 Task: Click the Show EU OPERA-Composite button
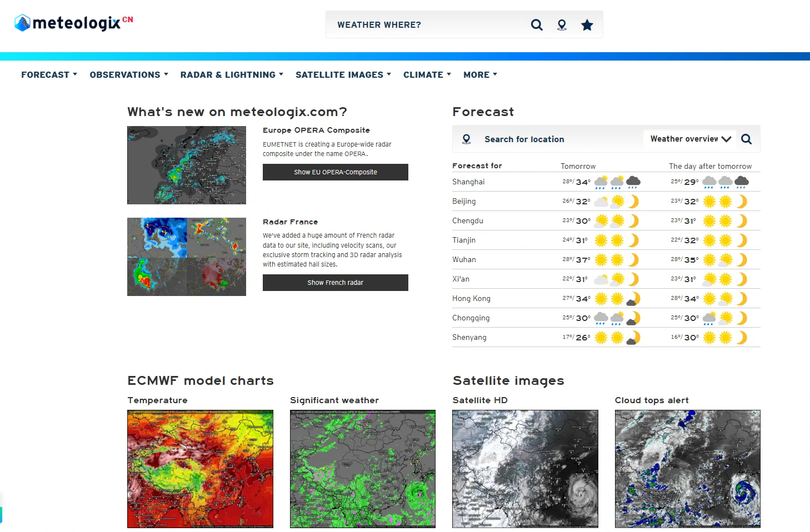pos(336,172)
